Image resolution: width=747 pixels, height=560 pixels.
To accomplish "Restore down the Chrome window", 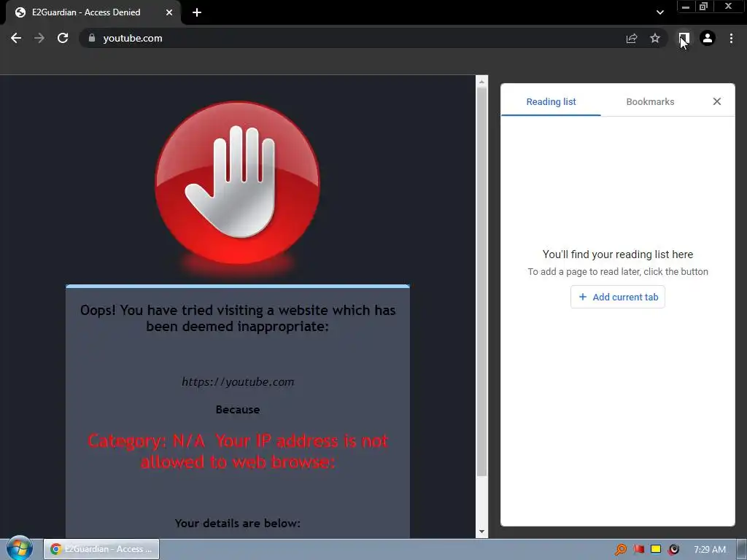I will pyautogui.click(x=704, y=7).
